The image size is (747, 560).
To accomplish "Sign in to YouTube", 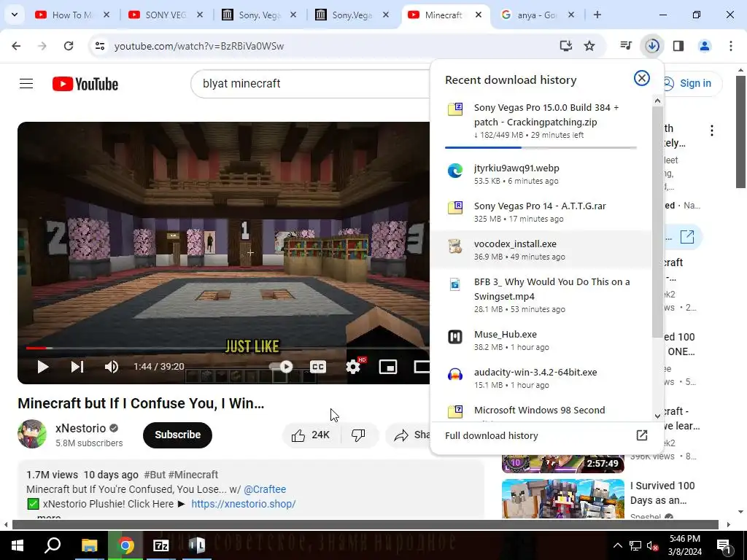I will coord(687,83).
